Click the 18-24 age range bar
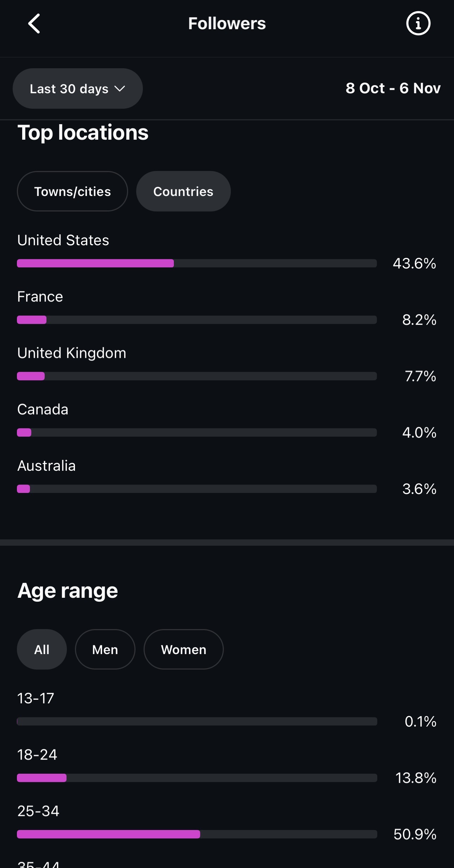Image resolution: width=454 pixels, height=868 pixels. click(197, 778)
